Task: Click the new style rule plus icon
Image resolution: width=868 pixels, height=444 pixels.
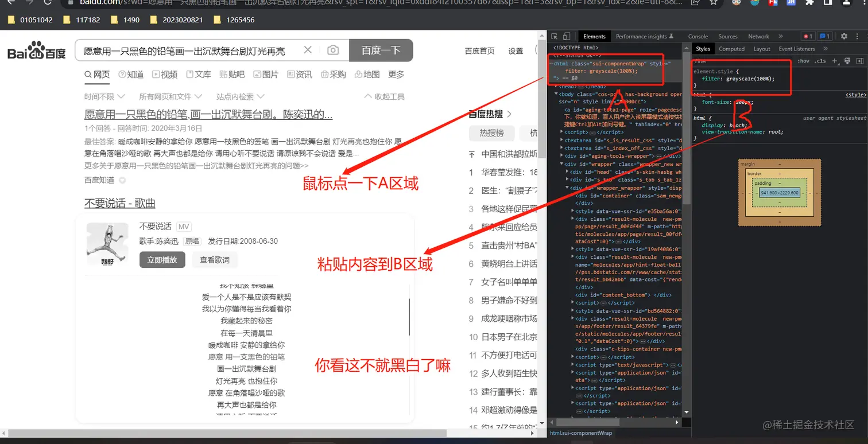Action: (835, 61)
